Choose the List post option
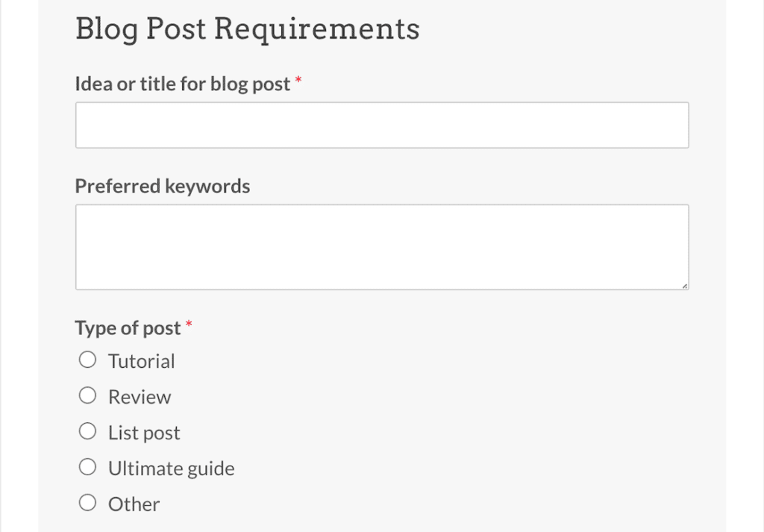Viewport: 764px width, 532px height. [x=87, y=431]
